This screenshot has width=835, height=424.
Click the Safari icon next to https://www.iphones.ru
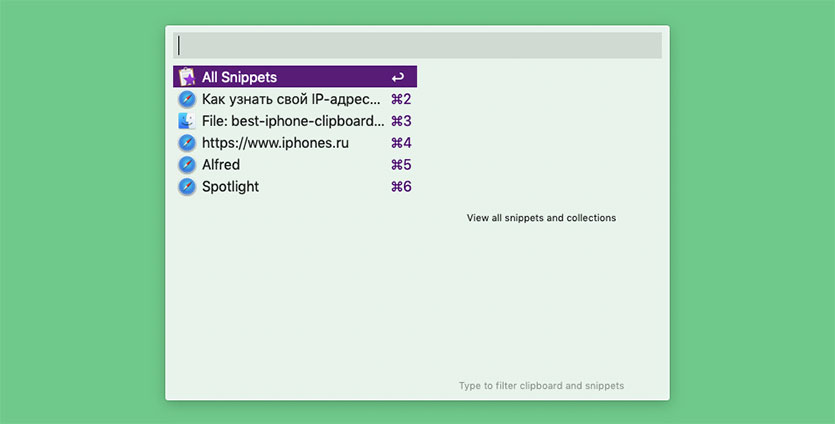point(186,143)
